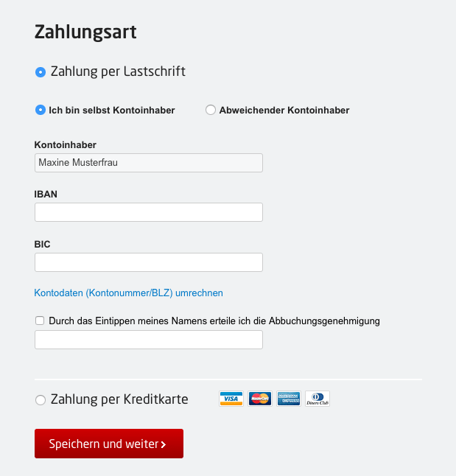Choose Ich bin selbst Kontoinhaber option
Screen dimensions: 456x476
coord(41,110)
